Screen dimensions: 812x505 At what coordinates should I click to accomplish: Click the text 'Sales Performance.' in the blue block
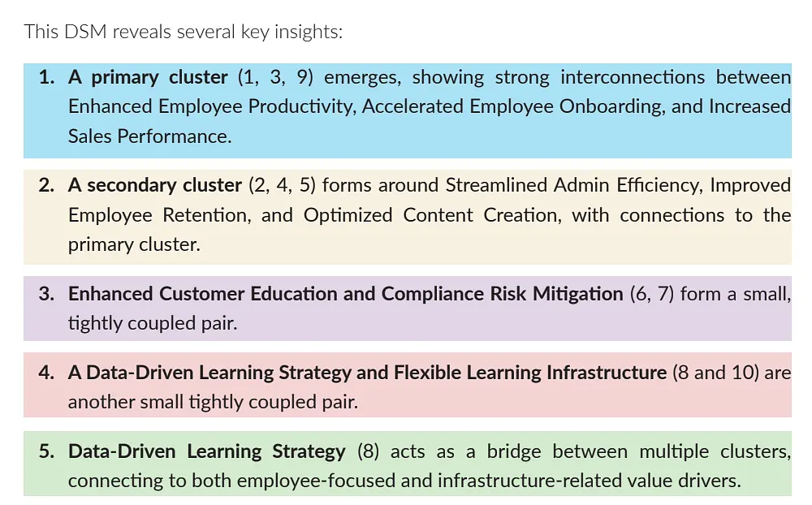(x=150, y=136)
